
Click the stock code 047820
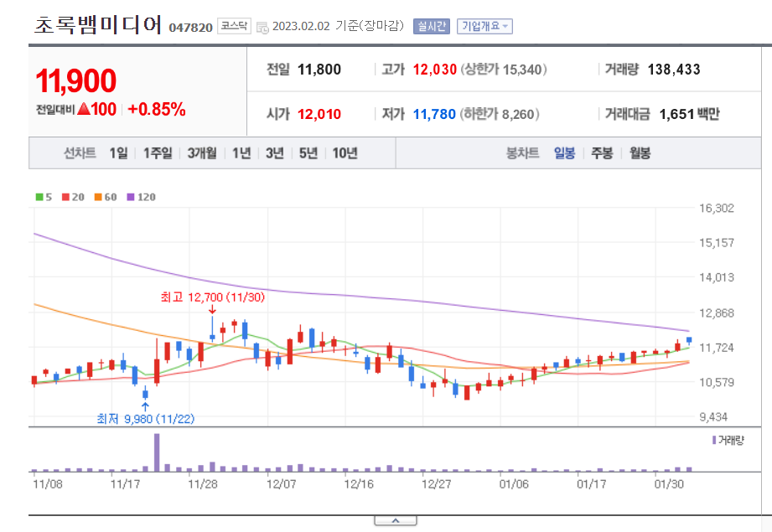(x=190, y=28)
